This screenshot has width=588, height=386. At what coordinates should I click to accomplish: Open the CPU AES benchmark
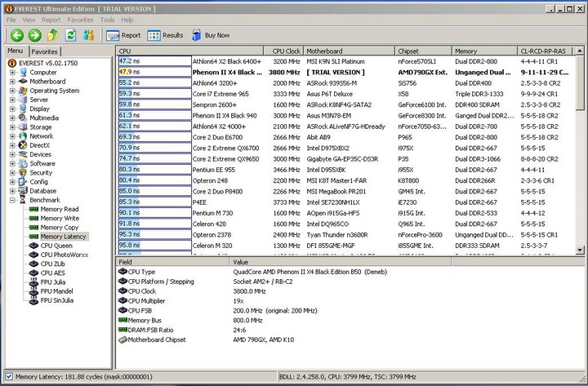[47, 273]
